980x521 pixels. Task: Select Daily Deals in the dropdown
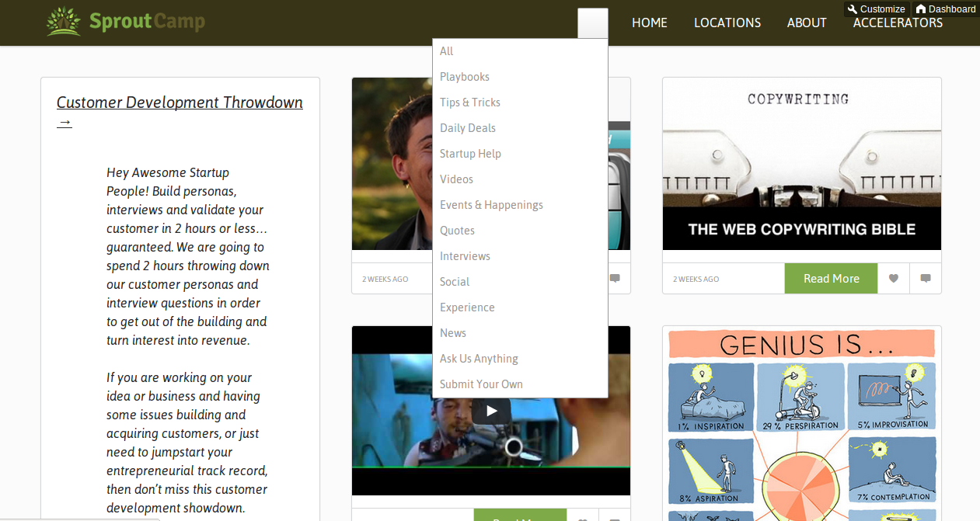coord(520,128)
